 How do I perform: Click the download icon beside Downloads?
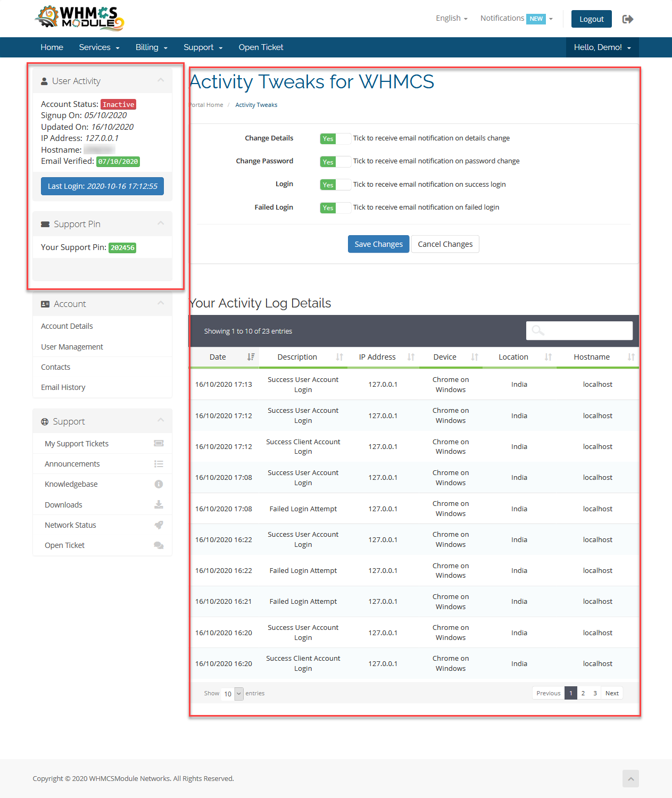pyautogui.click(x=159, y=504)
